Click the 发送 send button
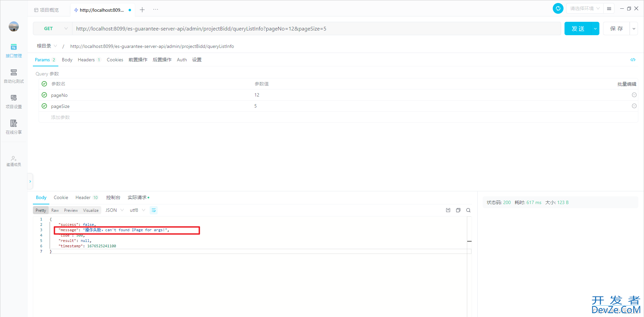 pyautogui.click(x=578, y=28)
